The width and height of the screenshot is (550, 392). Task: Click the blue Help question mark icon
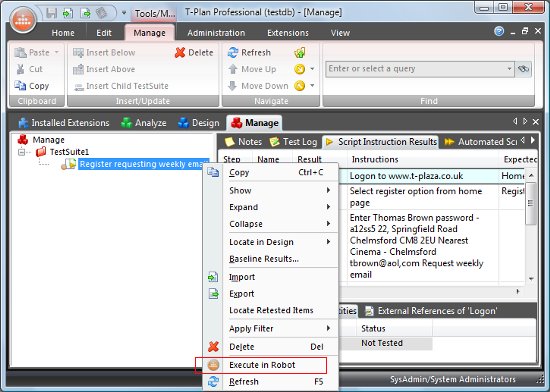pos(499,31)
